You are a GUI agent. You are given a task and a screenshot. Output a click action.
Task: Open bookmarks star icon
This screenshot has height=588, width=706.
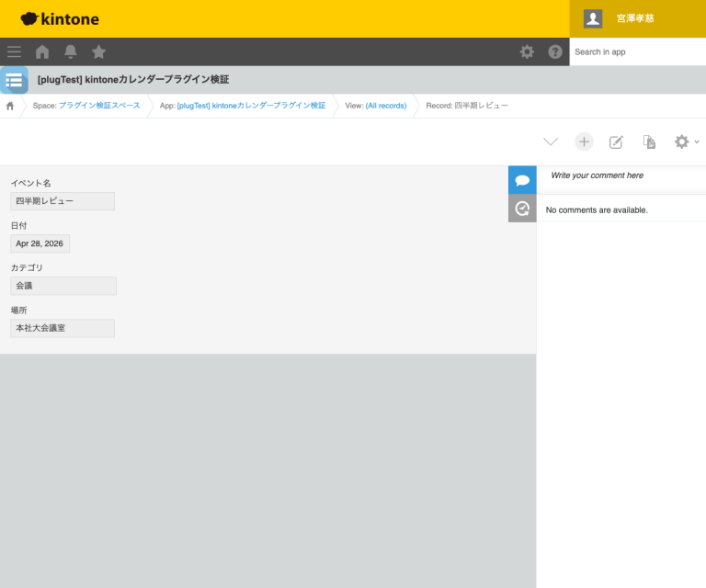pos(99,51)
